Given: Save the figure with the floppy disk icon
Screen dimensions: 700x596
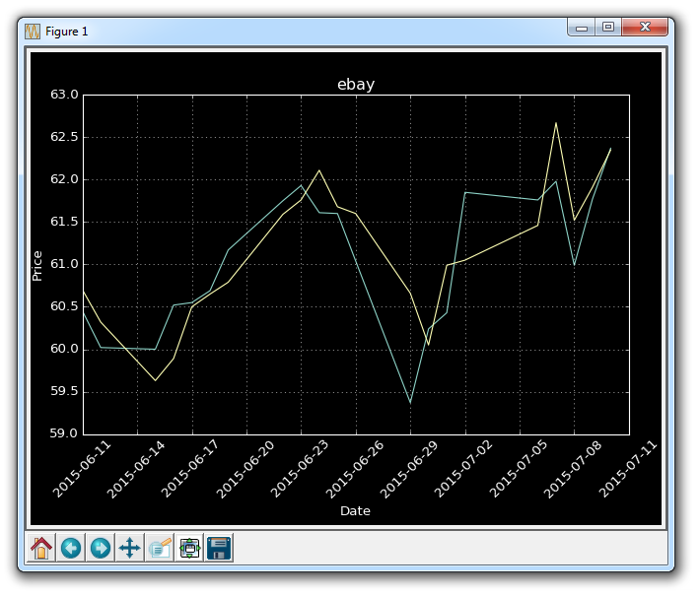Looking at the screenshot, I should click(219, 548).
